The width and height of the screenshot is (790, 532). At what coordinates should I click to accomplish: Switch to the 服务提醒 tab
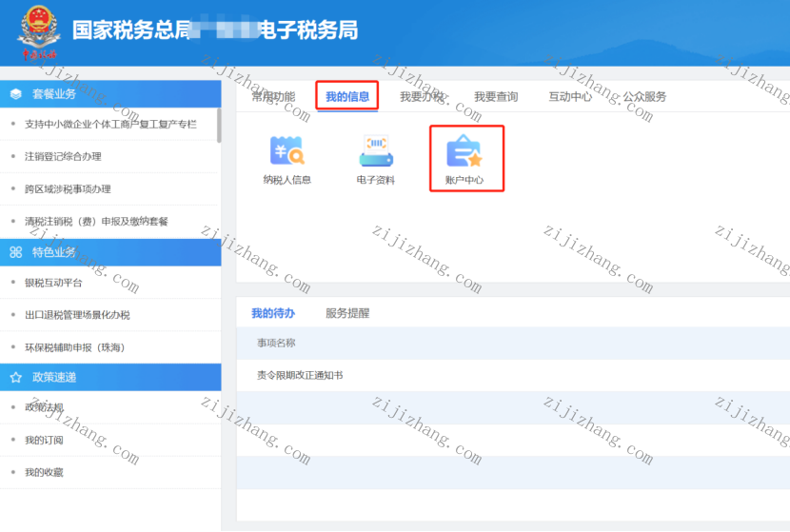[x=347, y=313]
